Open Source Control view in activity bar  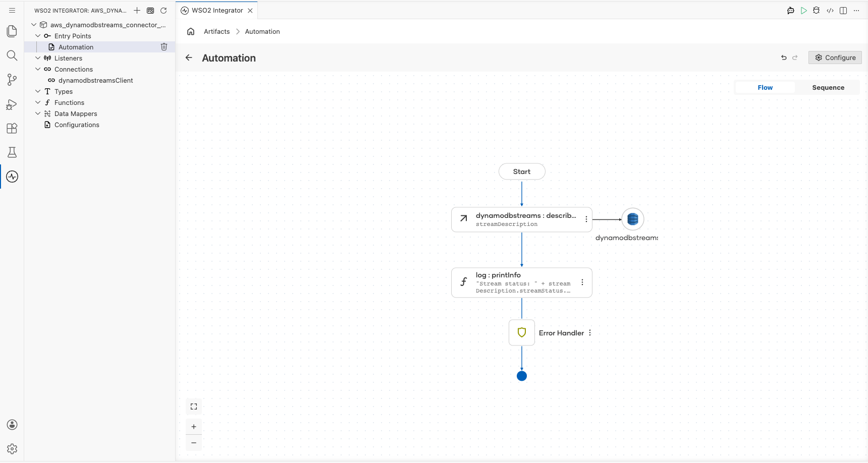12,80
